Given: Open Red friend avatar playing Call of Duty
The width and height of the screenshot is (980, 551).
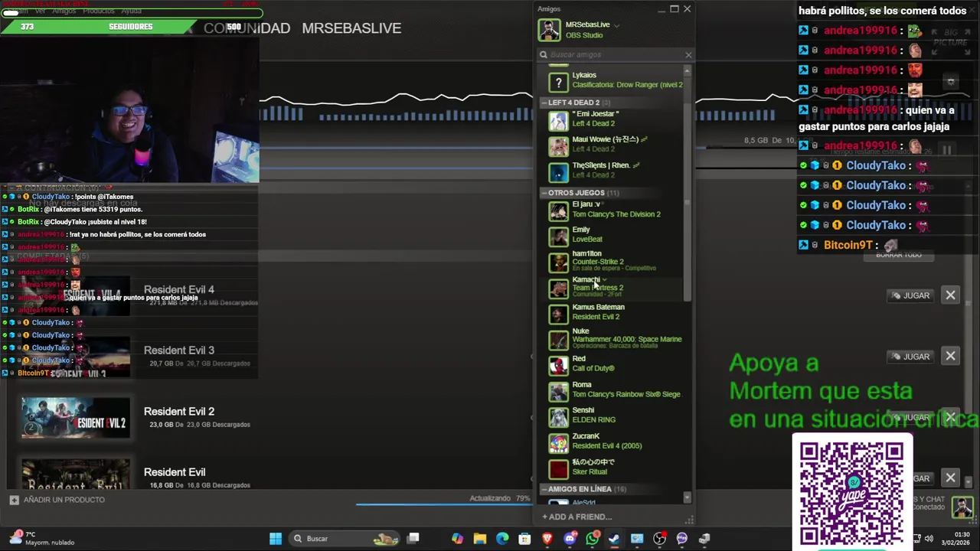Looking at the screenshot, I should [559, 365].
